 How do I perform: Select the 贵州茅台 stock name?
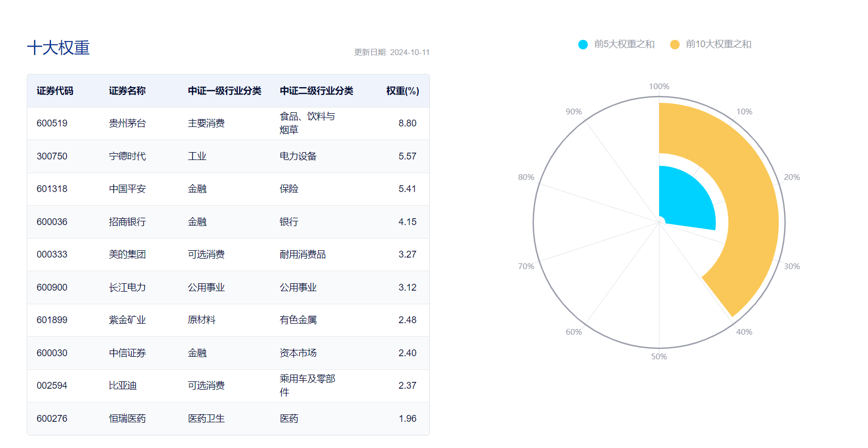coord(127,123)
